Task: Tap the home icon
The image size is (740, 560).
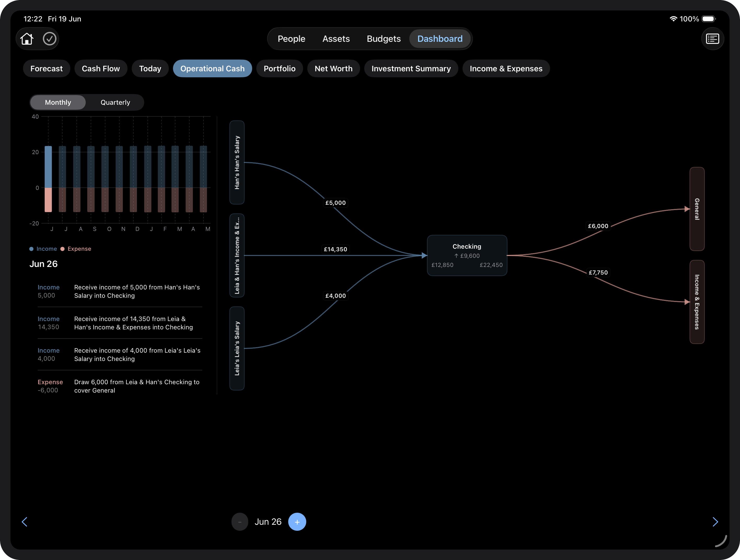Action: pos(27,39)
